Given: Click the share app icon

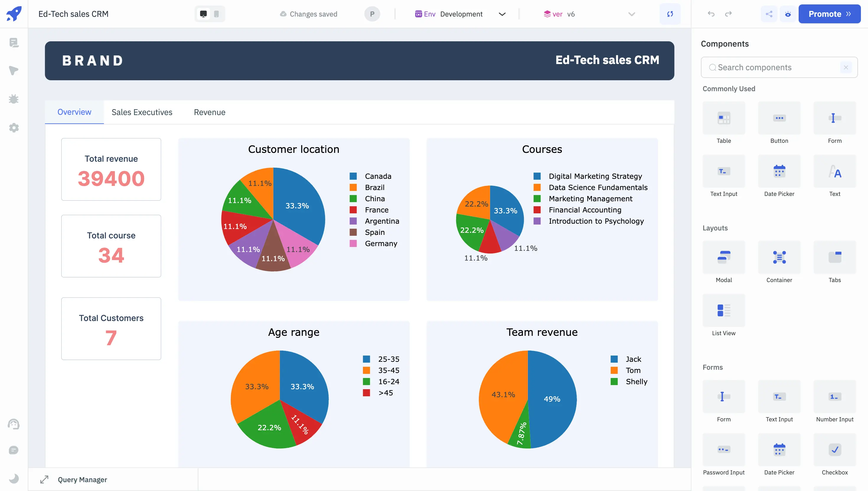Looking at the screenshot, I should (769, 14).
